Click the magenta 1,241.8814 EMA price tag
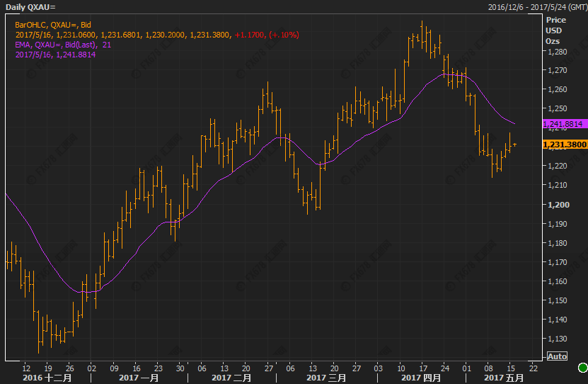 click(x=564, y=123)
